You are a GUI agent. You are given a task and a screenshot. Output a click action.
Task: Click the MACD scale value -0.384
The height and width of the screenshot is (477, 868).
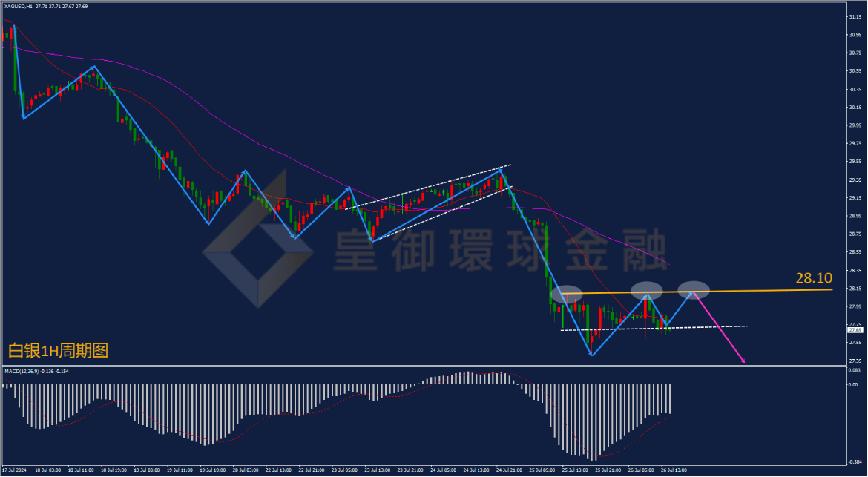855,461
